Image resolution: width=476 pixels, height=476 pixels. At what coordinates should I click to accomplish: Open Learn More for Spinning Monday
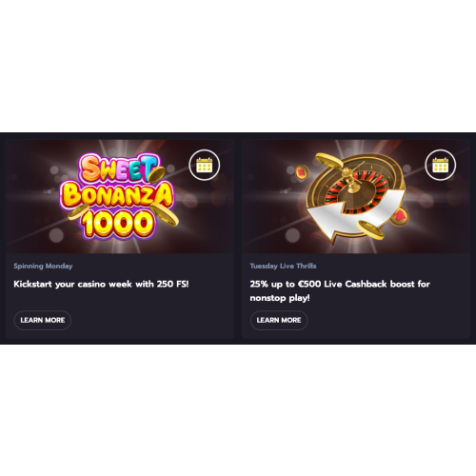point(43,320)
